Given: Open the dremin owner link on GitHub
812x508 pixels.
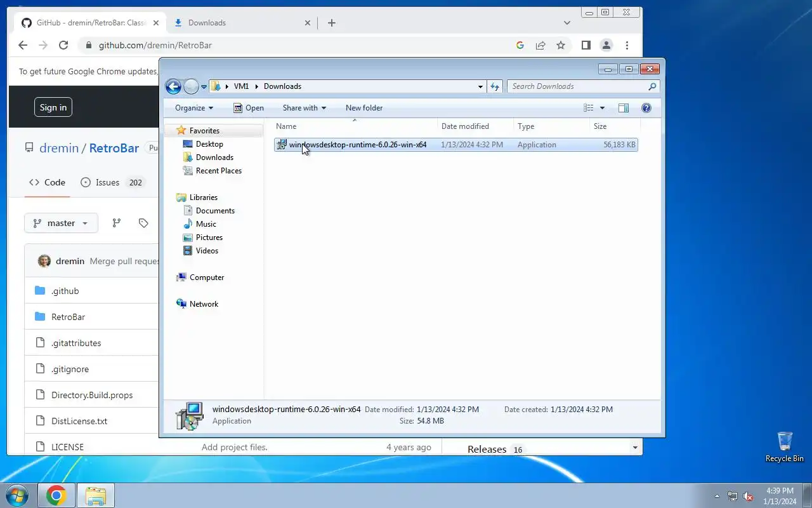Looking at the screenshot, I should 59,148.
